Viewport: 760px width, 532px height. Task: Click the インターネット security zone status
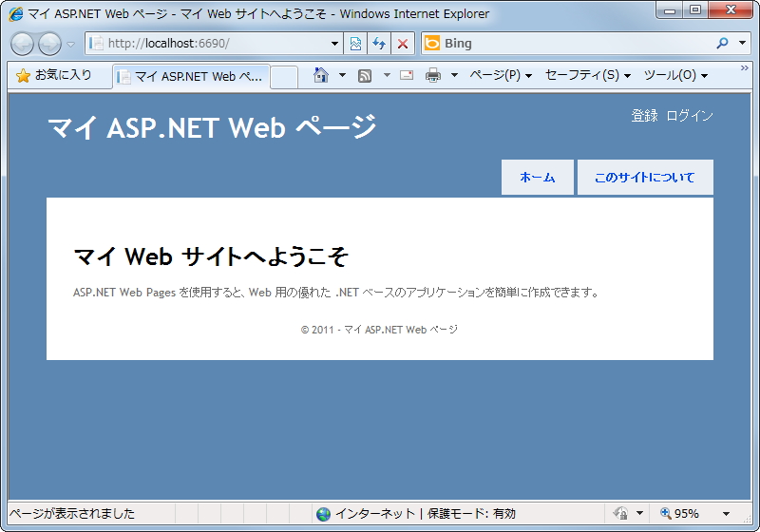point(416,514)
